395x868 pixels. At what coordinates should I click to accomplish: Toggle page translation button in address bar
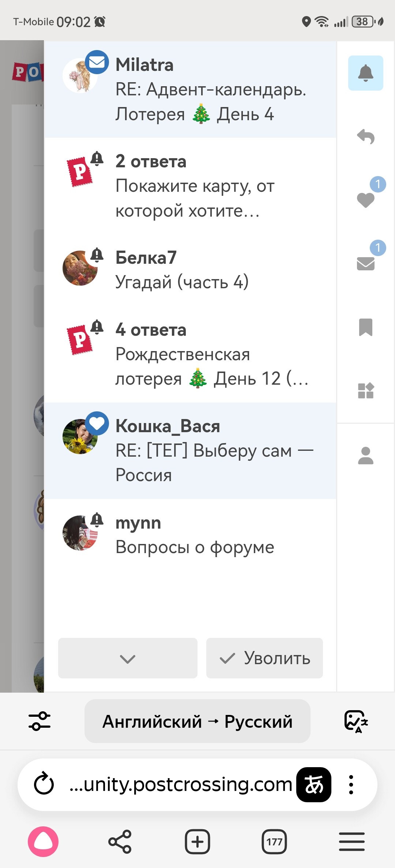314,784
